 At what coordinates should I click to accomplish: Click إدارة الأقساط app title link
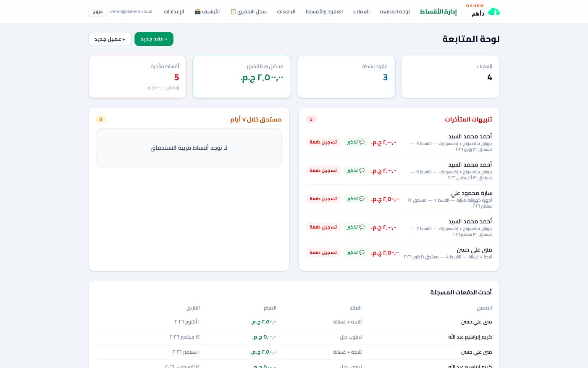438,11
